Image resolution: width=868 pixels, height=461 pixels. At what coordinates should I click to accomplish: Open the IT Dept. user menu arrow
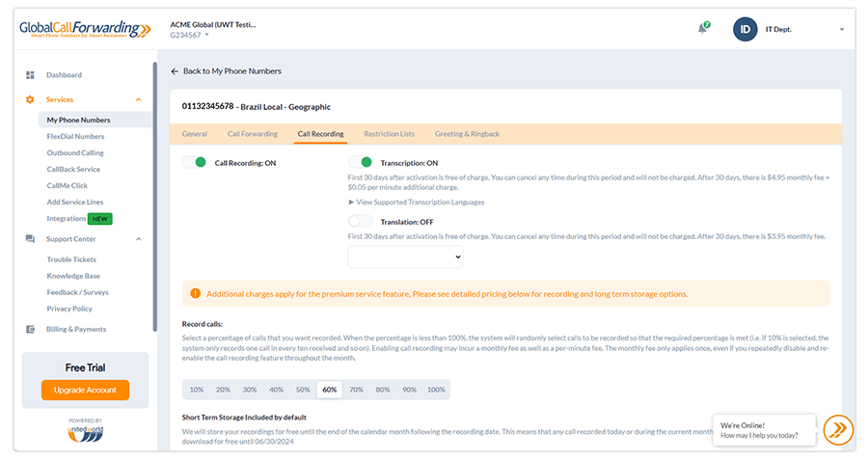coord(841,29)
